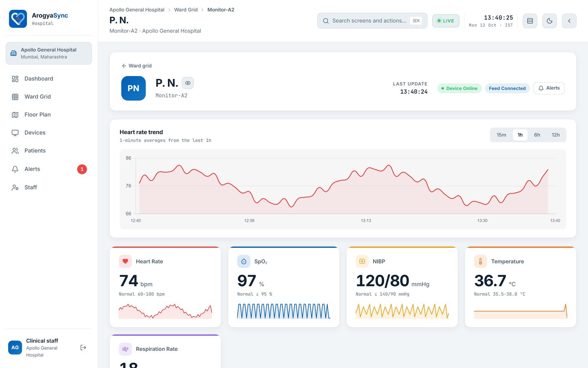The image size is (588, 368).
Task: Focus the search screens and actions field
Action: pos(372,21)
